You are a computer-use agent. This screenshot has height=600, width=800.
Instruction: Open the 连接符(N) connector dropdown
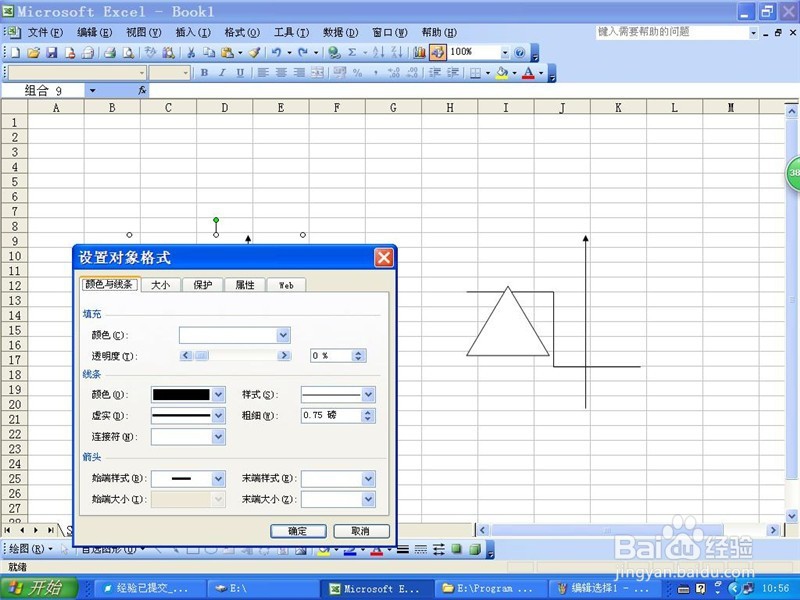(x=218, y=437)
